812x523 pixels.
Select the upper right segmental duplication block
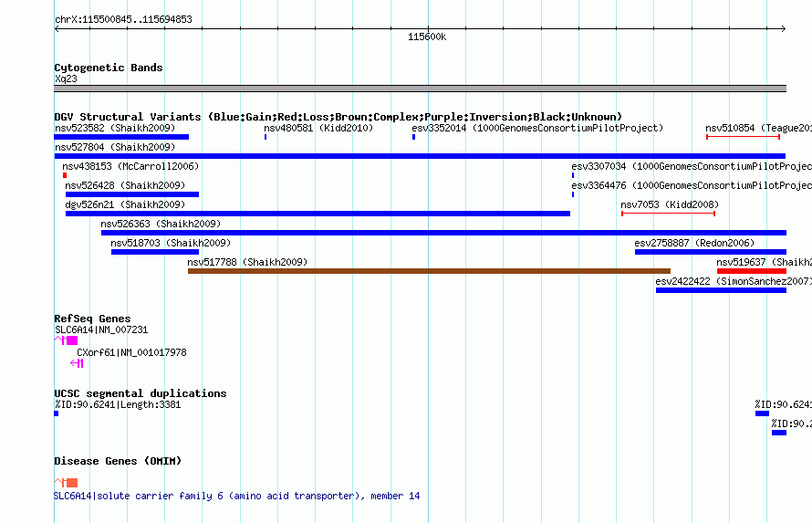(763, 413)
